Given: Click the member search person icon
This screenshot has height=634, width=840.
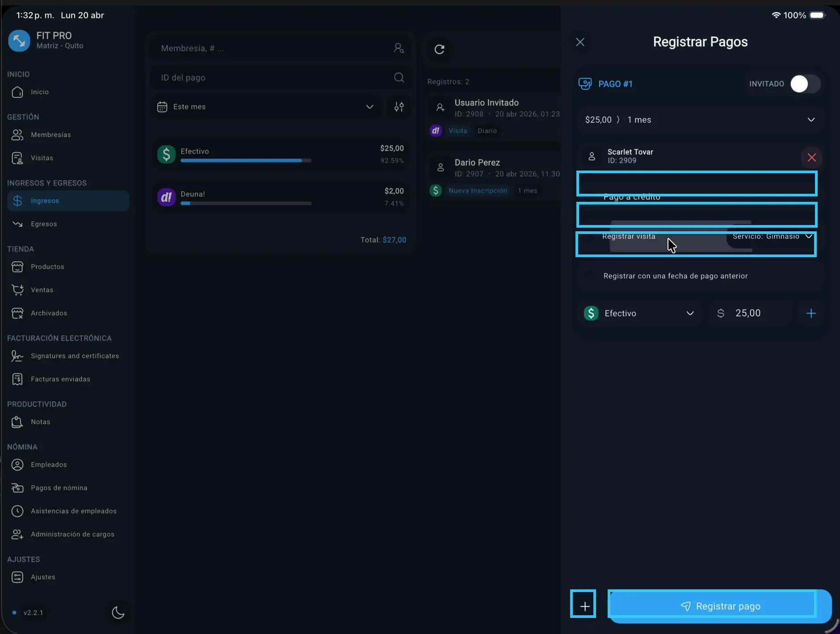Looking at the screenshot, I should pyautogui.click(x=399, y=48).
